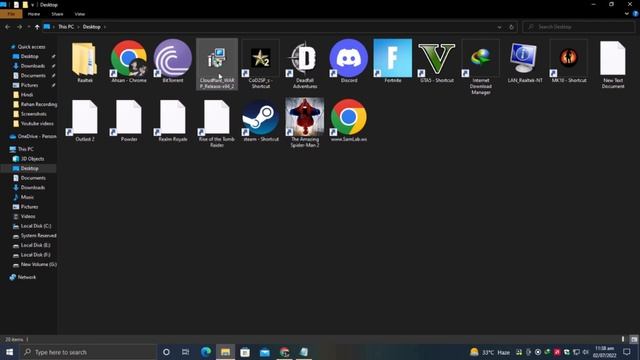Refresh the Desktop folder view

(x=511, y=27)
